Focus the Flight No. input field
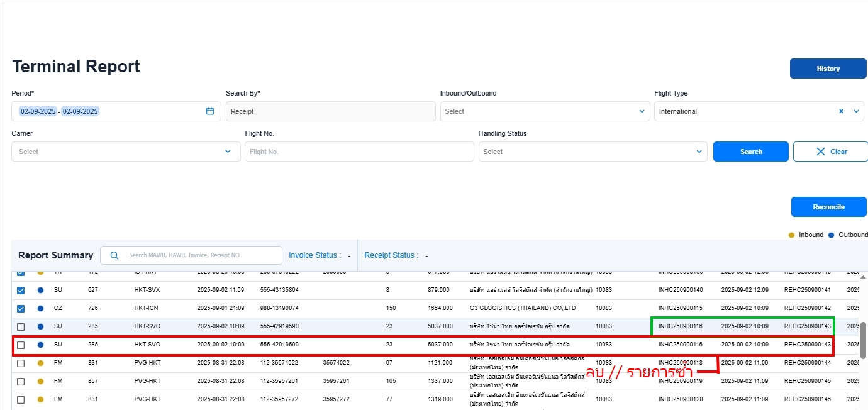868x410 pixels. click(359, 152)
